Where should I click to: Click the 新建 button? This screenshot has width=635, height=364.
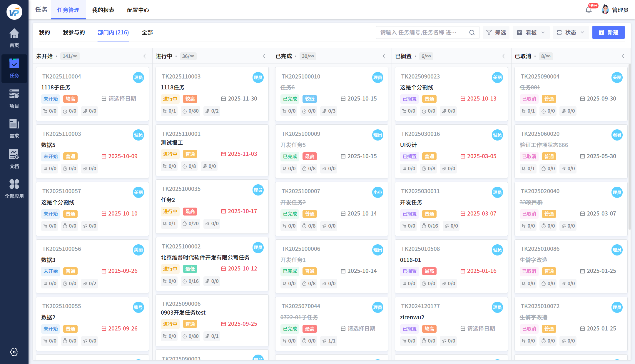(608, 32)
